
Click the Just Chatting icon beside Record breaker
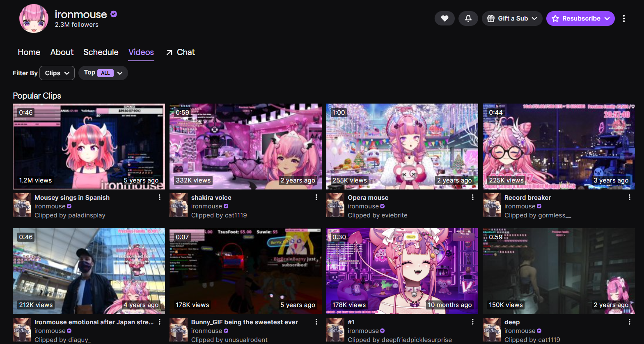(x=492, y=205)
